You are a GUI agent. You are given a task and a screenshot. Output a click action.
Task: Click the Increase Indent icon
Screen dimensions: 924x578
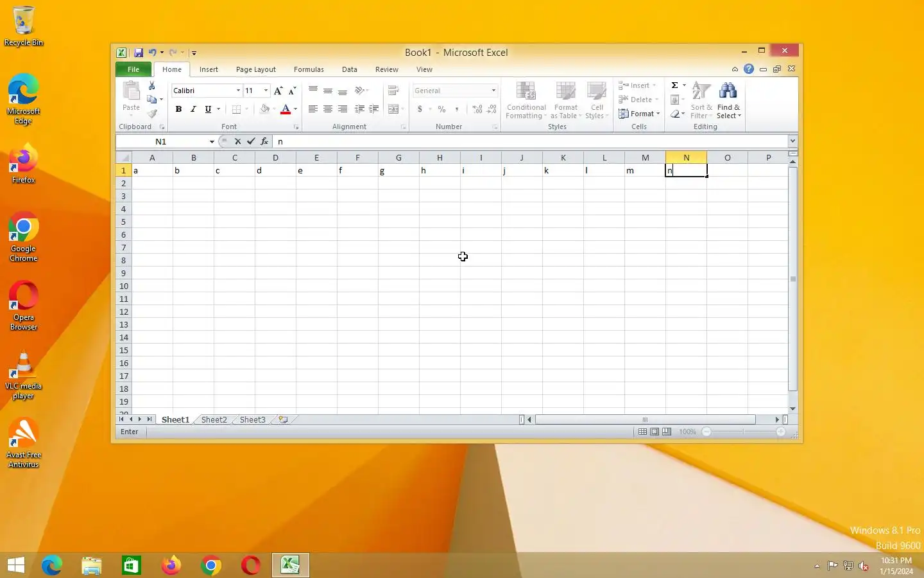point(374,109)
